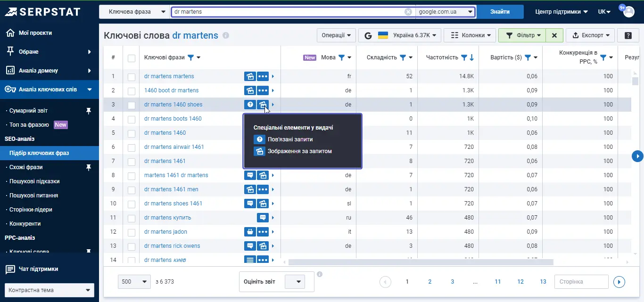Viewport: 644px width, 302px height.
Task: Click the Знайти search button
Action: [500, 12]
